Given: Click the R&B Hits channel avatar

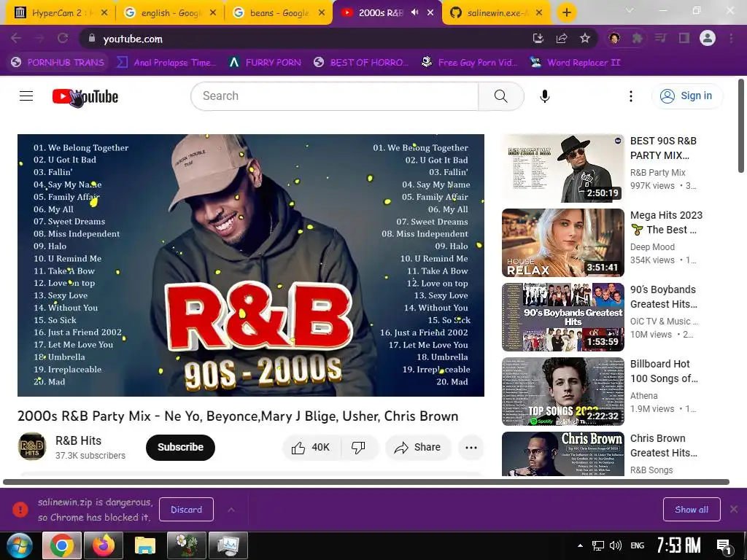Looking at the screenshot, I should pyautogui.click(x=32, y=447).
